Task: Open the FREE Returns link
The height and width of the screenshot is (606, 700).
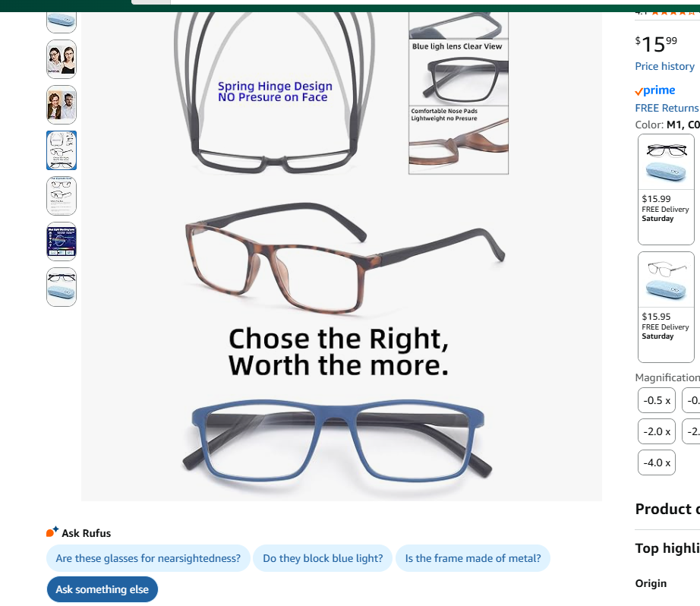Action: 667,108
